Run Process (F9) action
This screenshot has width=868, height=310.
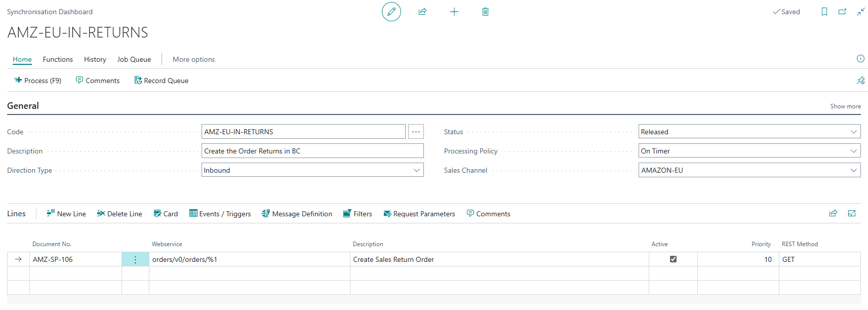38,81
